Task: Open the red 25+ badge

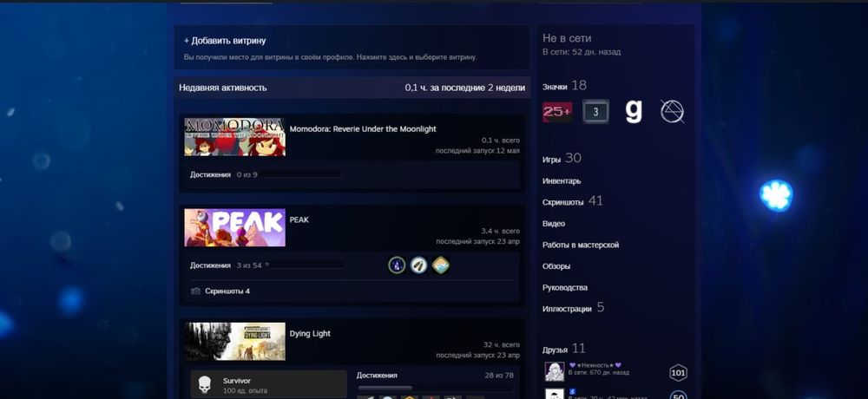Action: click(557, 112)
